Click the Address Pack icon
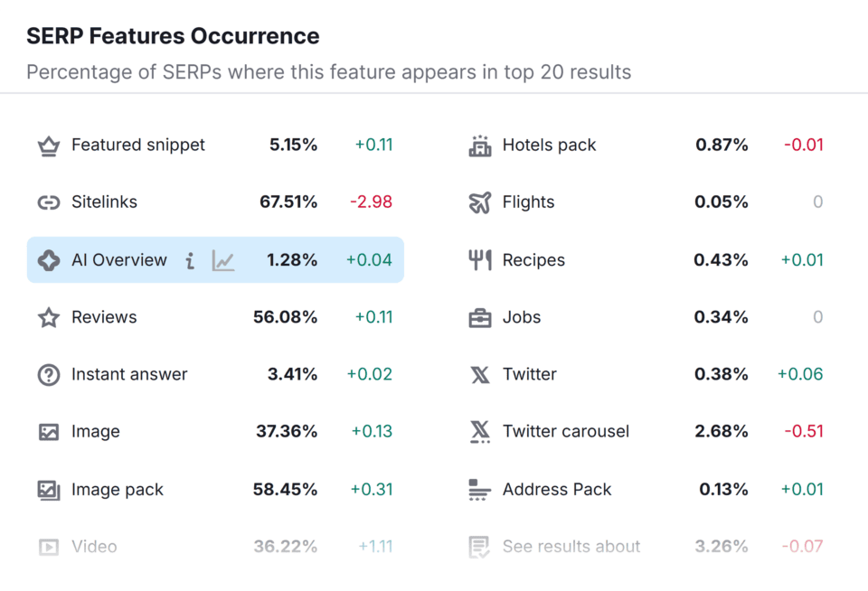868x591 pixels. pyautogui.click(x=479, y=490)
